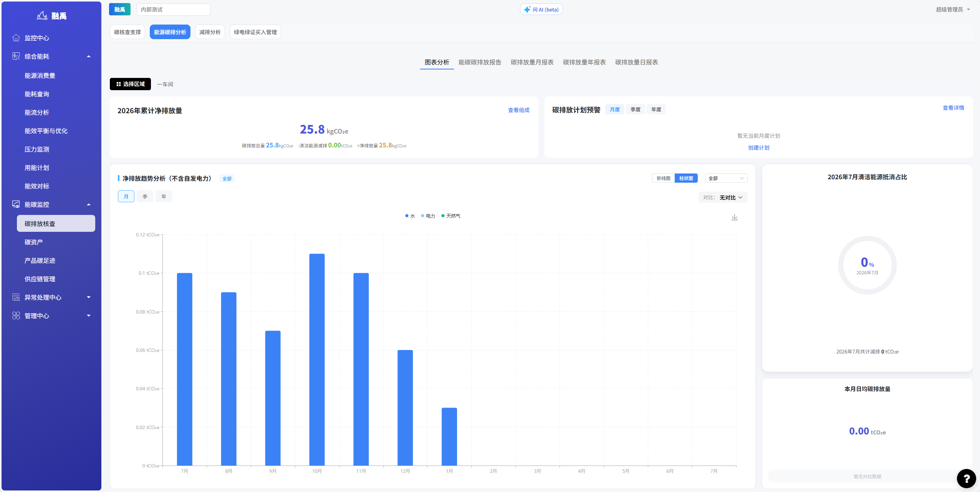The image size is (980, 492).
Task: Click the 综合能耗 sidebar icon
Action: pyautogui.click(x=16, y=56)
